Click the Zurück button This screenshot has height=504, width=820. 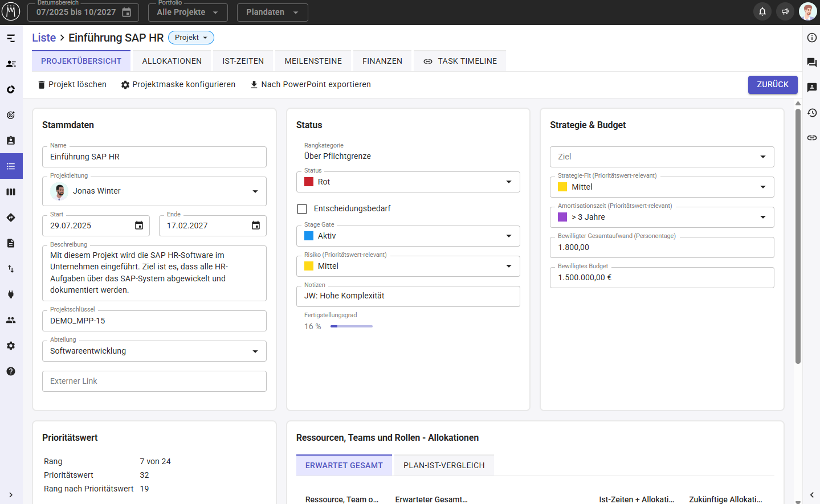[x=772, y=84]
